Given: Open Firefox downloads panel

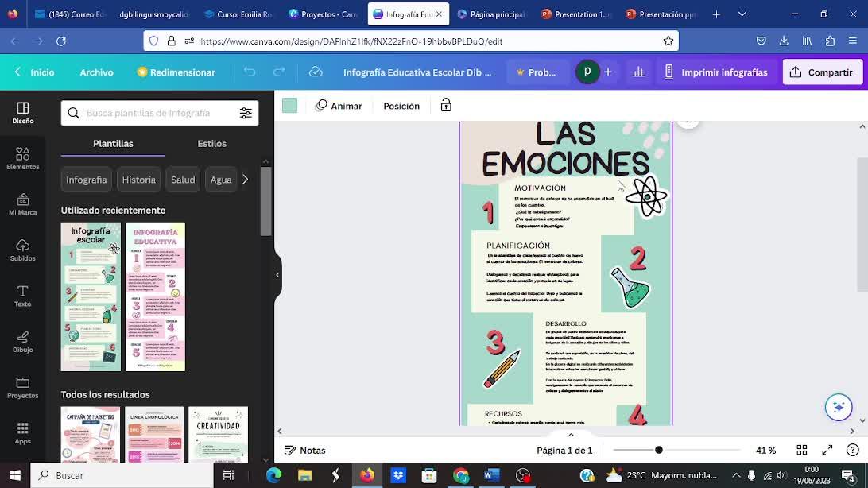Looking at the screenshot, I should click(784, 41).
